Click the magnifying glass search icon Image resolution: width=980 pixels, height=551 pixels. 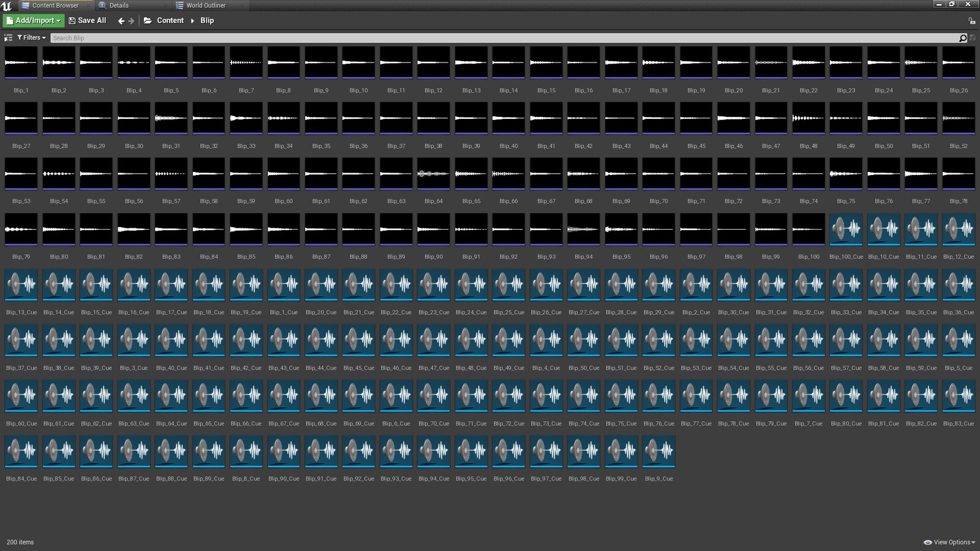pyautogui.click(x=962, y=38)
